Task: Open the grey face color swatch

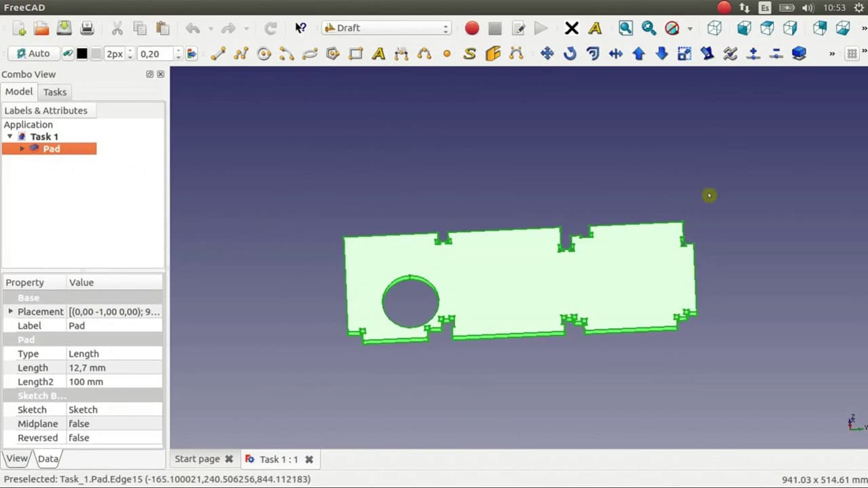Action: (x=96, y=54)
